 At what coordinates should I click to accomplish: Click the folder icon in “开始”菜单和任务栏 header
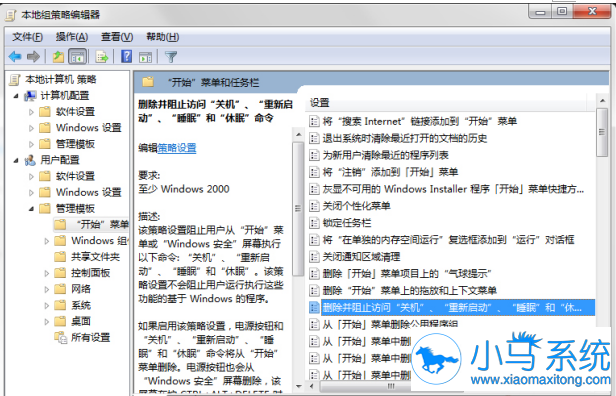pyautogui.click(x=148, y=82)
